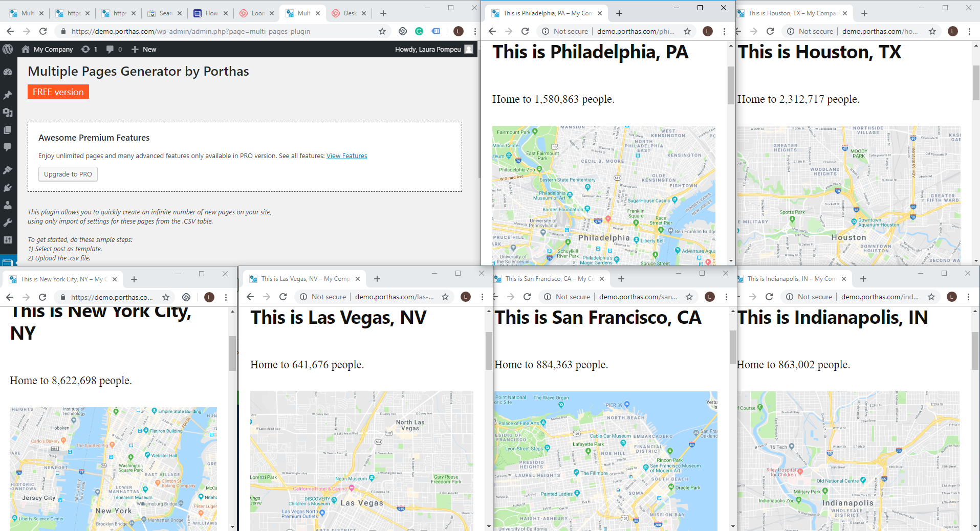Image resolution: width=980 pixels, height=531 pixels.
Task: Reload the Las Vegas page
Action: (x=283, y=297)
